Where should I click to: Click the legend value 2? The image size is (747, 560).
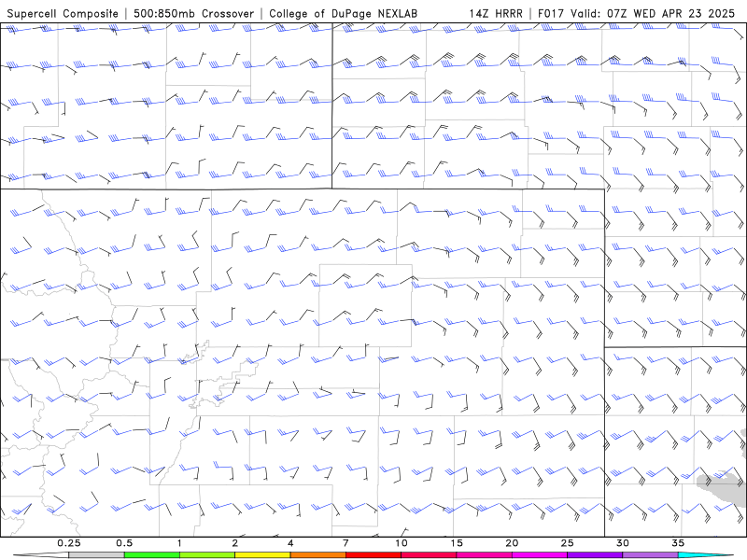click(235, 543)
